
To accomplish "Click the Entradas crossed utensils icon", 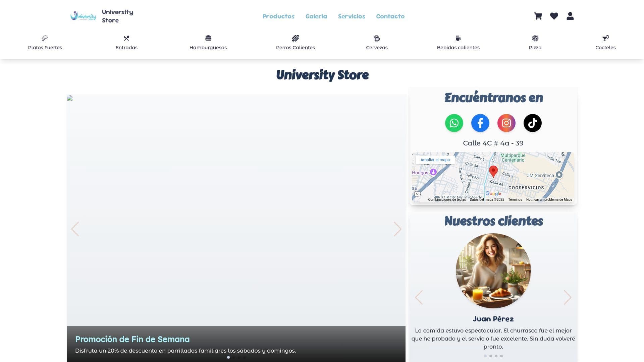I will point(126,38).
